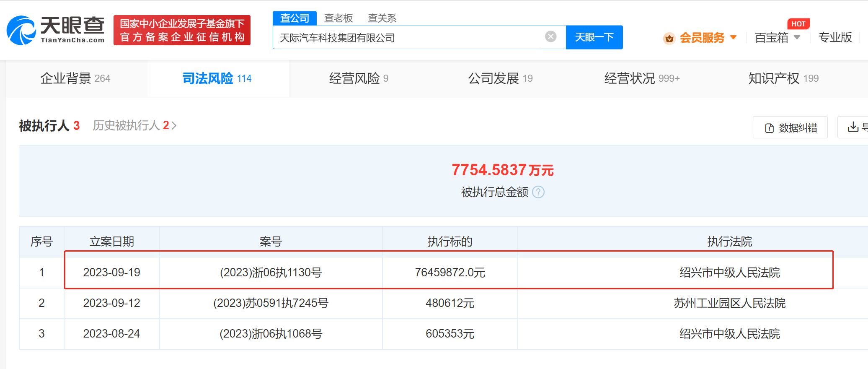Screen dimensions: 868x369
Task: Open the 司法风险 tab
Action: point(217,78)
